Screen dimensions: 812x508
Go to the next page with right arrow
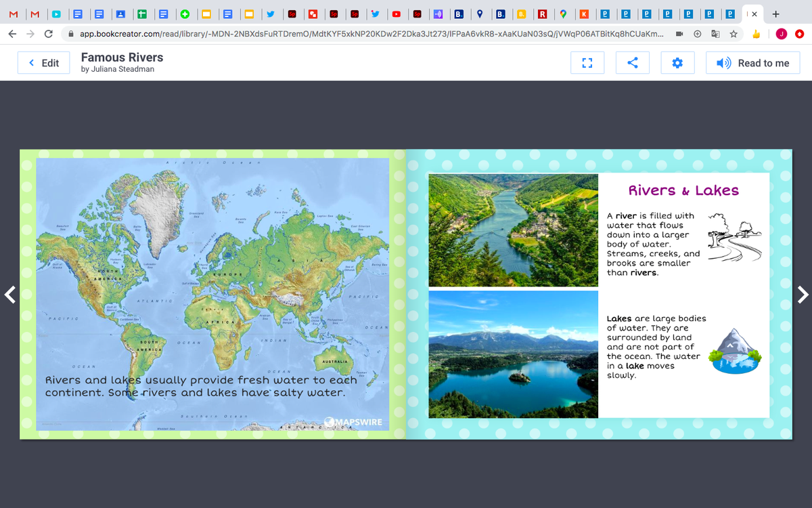(803, 294)
